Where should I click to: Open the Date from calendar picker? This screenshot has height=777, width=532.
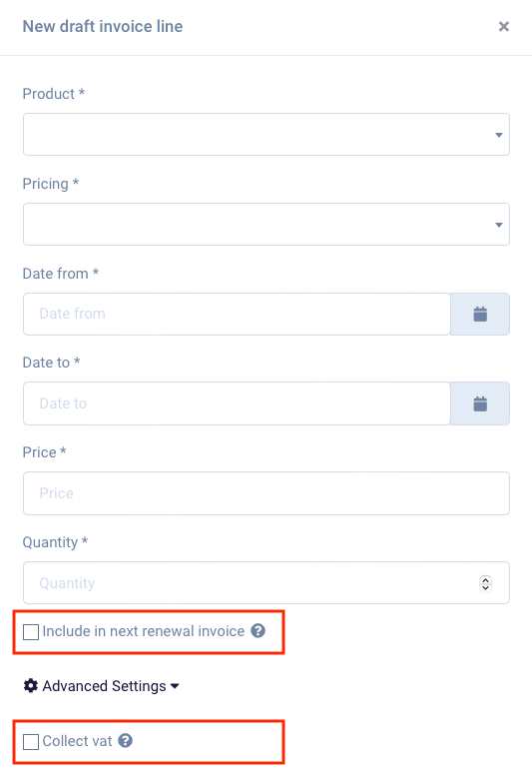coord(479,314)
